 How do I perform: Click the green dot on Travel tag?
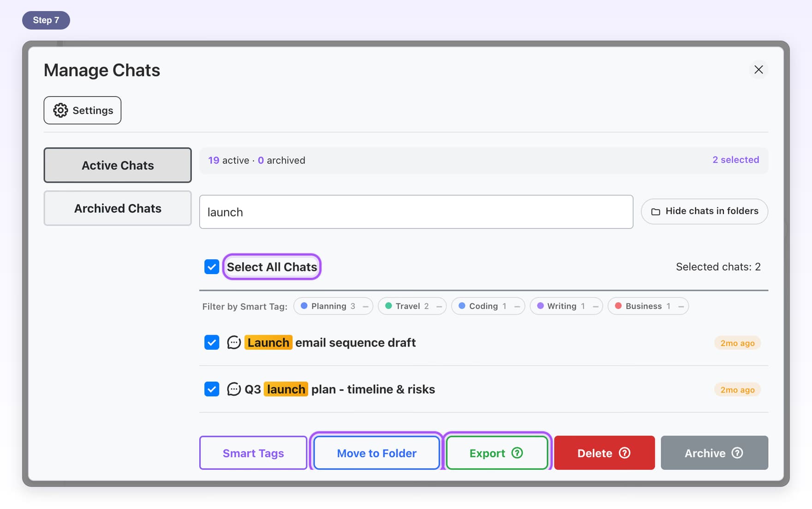click(388, 305)
